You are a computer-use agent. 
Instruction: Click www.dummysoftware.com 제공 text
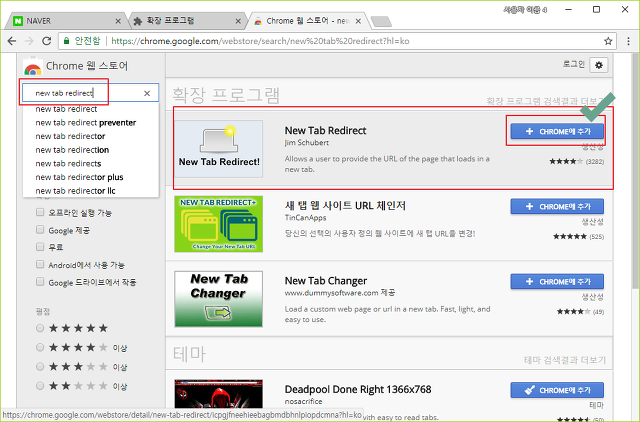[340, 293]
